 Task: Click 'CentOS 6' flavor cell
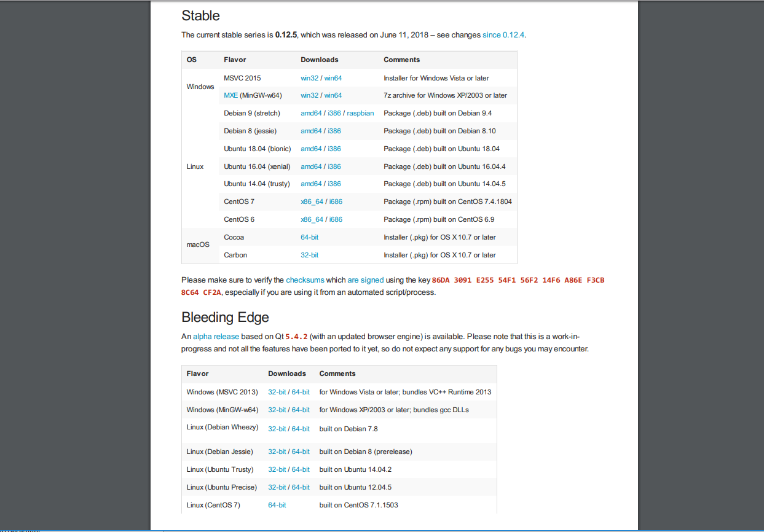[x=239, y=219]
